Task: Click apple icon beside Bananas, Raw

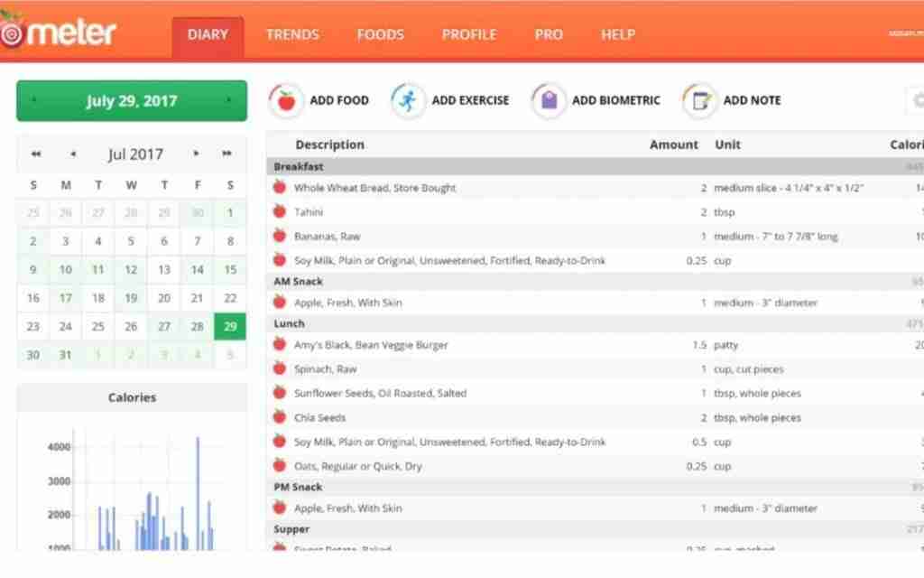Action: point(280,236)
